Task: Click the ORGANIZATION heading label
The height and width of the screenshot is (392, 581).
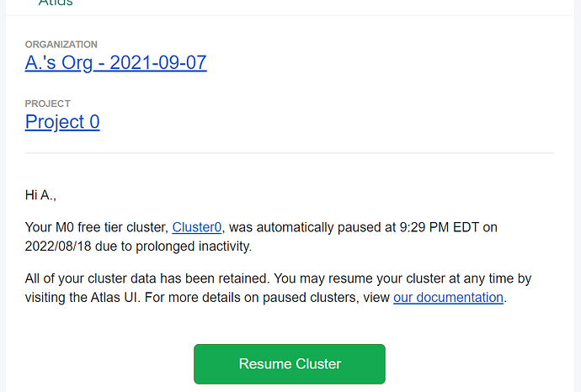Action: pyautogui.click(x=61, y=45)
